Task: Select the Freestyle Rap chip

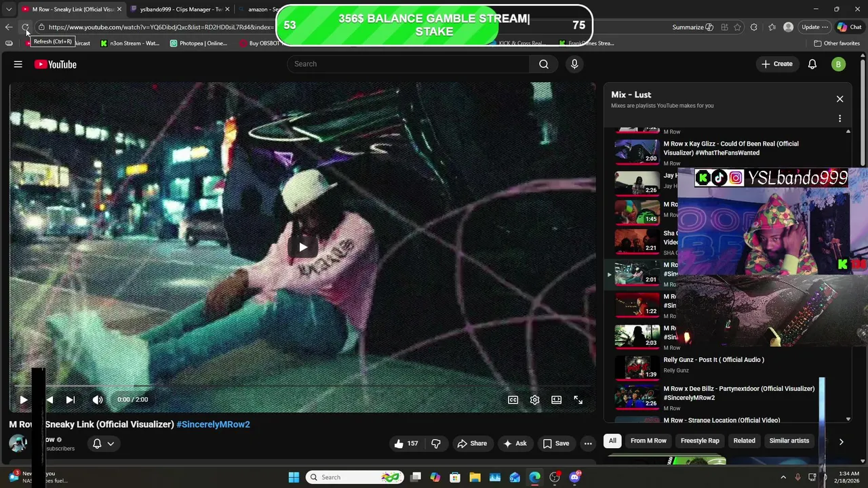Action: click(x=700, y=441)
